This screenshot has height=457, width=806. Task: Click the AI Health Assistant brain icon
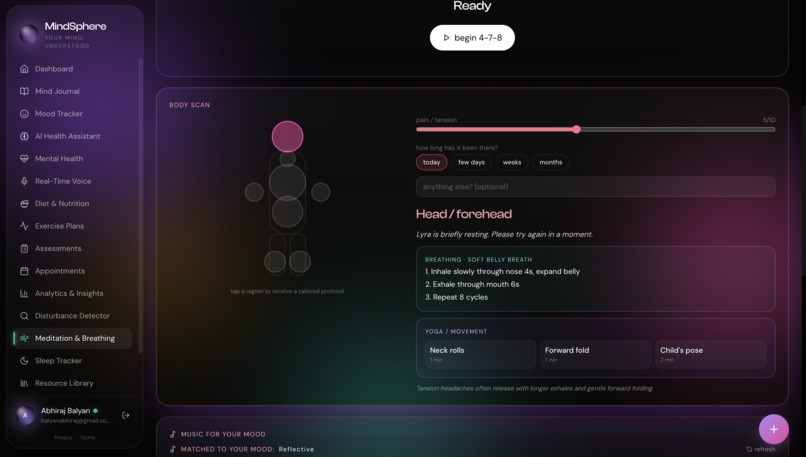click(x=24, y=136)
